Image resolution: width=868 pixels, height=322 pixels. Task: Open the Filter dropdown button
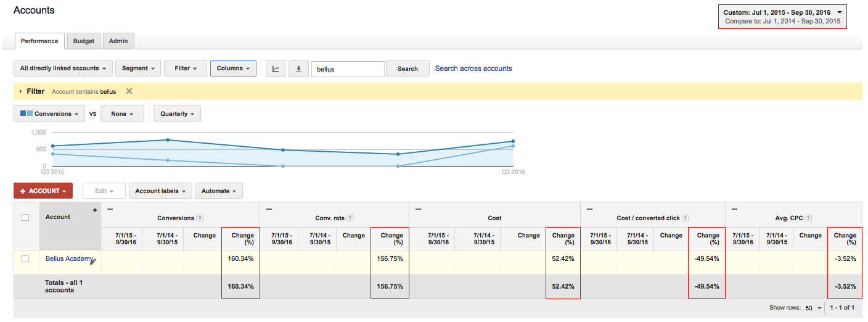(185, 68)
